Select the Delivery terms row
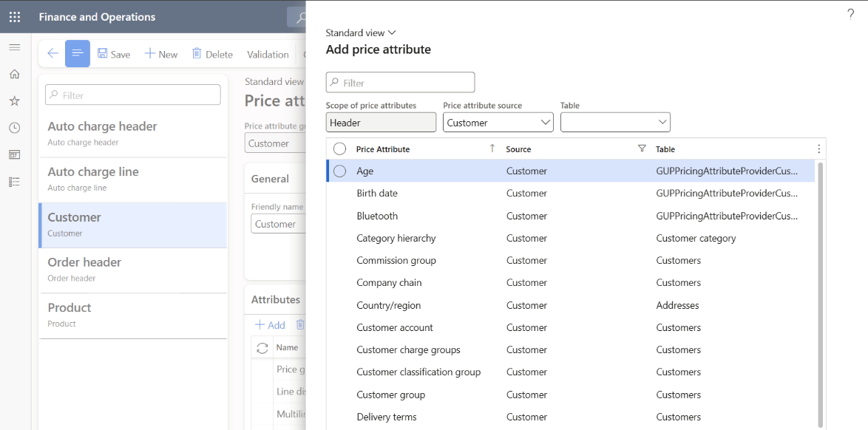 click(570, 417)
